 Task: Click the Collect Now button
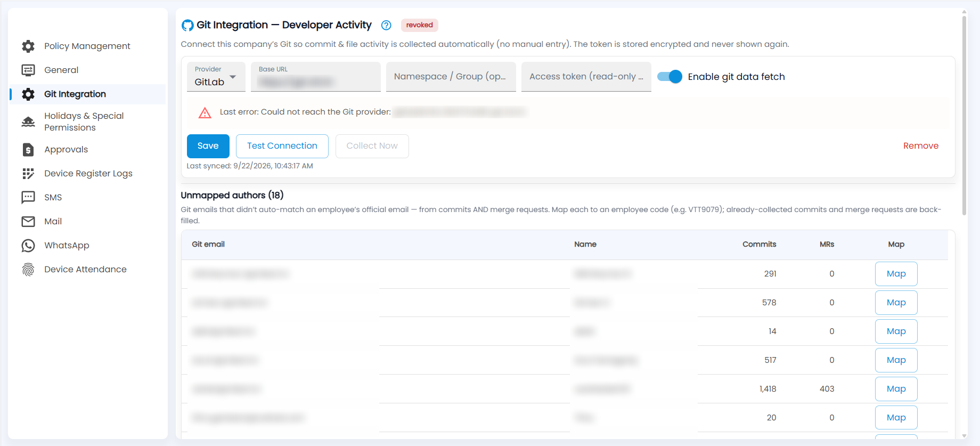tap(372, 146)
